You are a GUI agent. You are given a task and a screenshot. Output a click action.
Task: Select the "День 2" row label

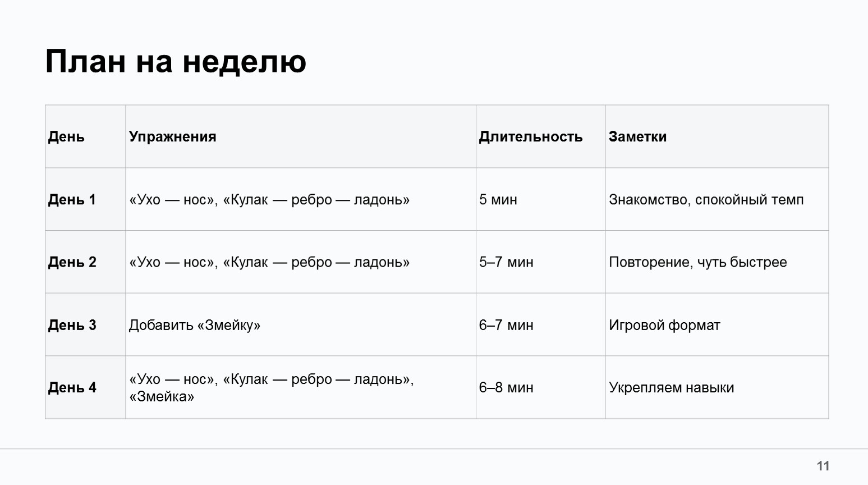coord(72,262)
